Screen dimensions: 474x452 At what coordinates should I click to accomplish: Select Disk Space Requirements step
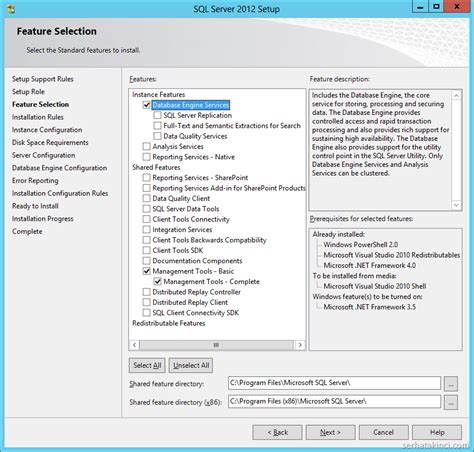(50, 142)
